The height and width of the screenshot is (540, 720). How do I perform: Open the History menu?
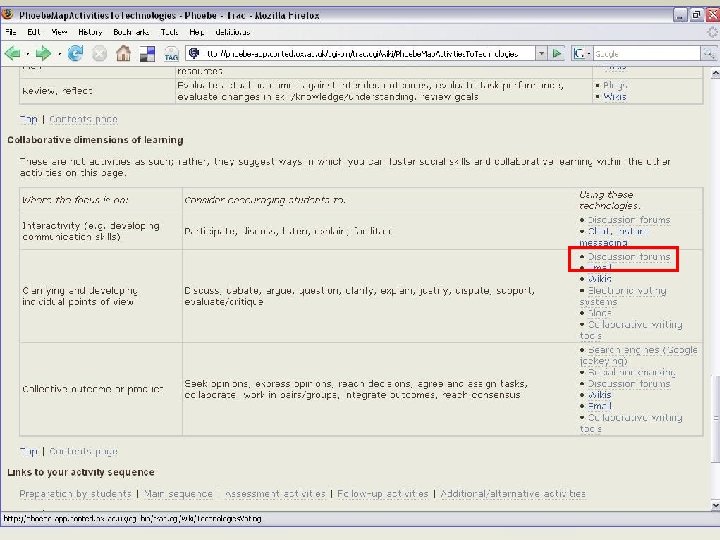pos(89,32)
